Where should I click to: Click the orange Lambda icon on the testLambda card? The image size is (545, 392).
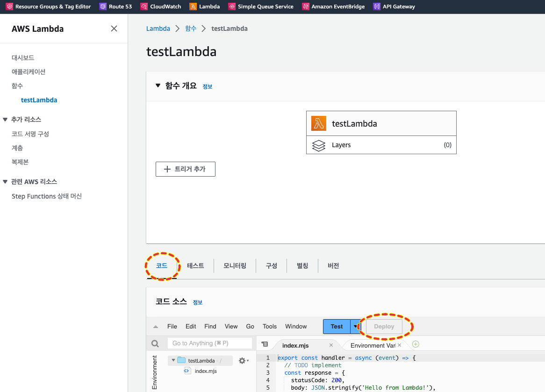pyautogui.click(x=319, y=123)
